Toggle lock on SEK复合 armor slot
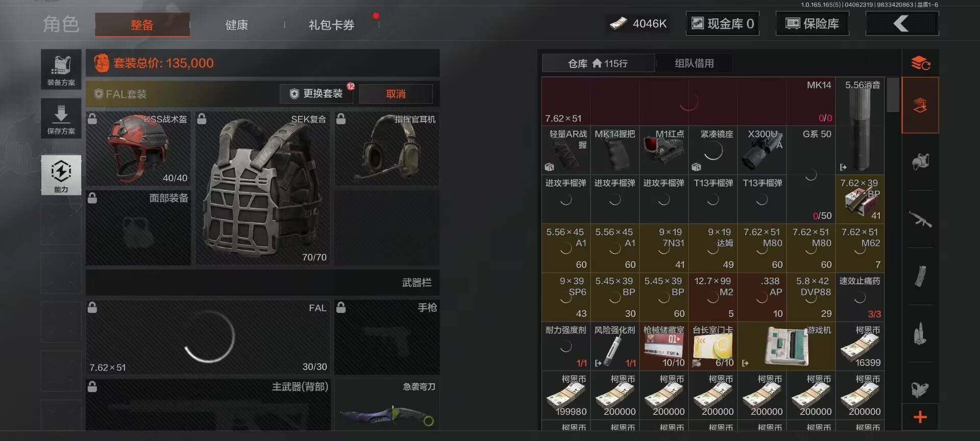 coord(202,119)
